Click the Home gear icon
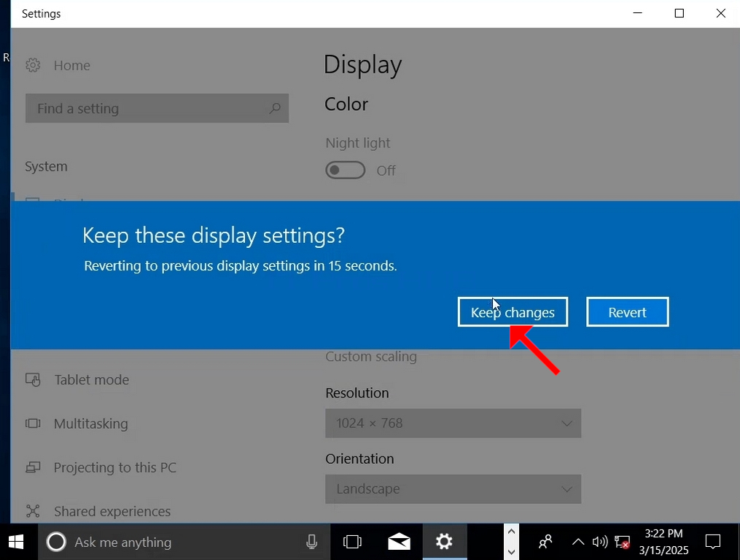 (x=33, y=65)
